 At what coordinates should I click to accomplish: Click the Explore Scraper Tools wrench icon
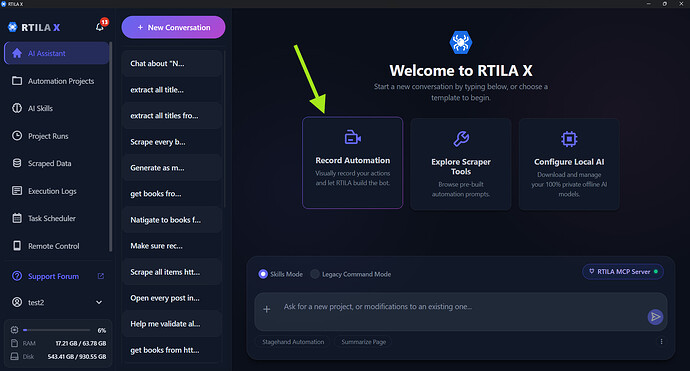pos(461,139)
